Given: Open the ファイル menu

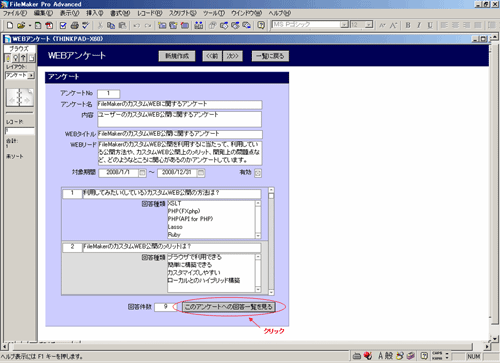Looking at the screenshot, I should [x=15, y=13].
